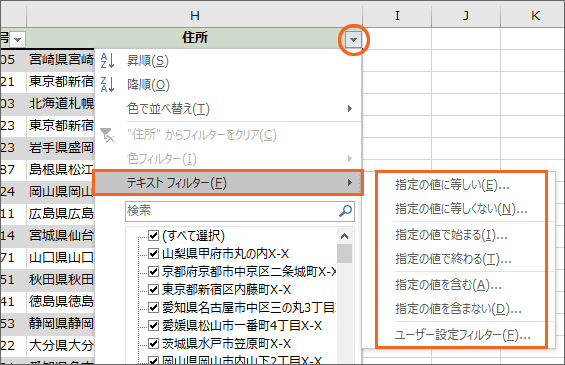Choose 指定の値を含む(A) filter
Image resolution: width=565 pixels, height=365 pixels.
pyautogui.click(x=448, y=285)
